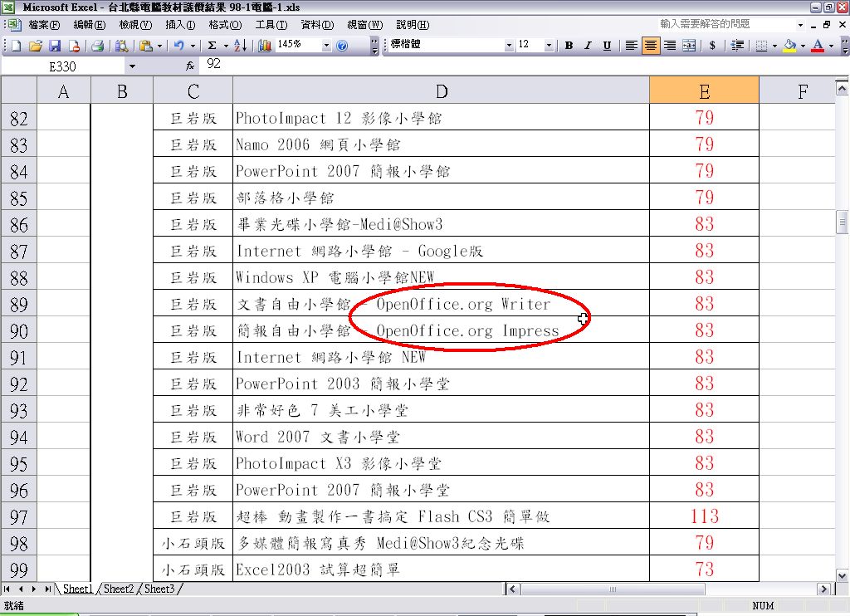This screenshot has width=850, height=616.
Task: Open the 說明 (Help) menu
Action: click(413, 25)
